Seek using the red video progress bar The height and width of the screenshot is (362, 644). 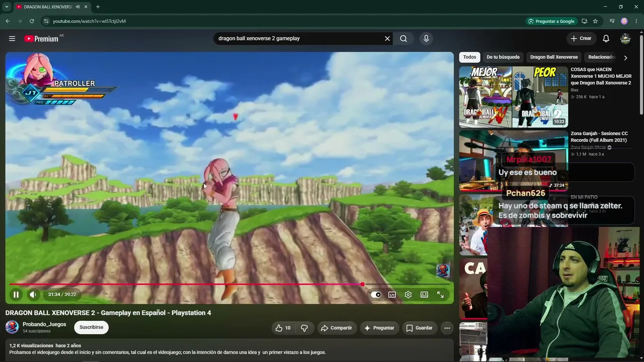pyautogui.click(x=229, y=285)
